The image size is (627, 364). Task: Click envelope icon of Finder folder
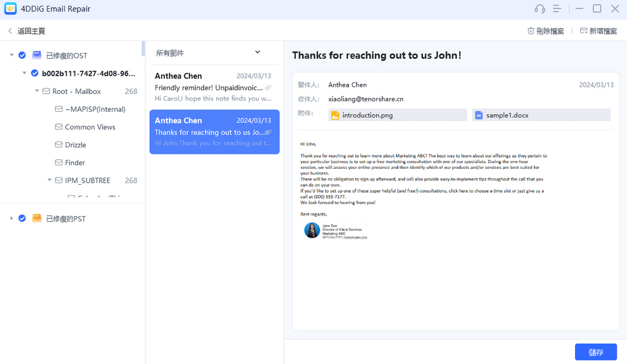point(59,162)
